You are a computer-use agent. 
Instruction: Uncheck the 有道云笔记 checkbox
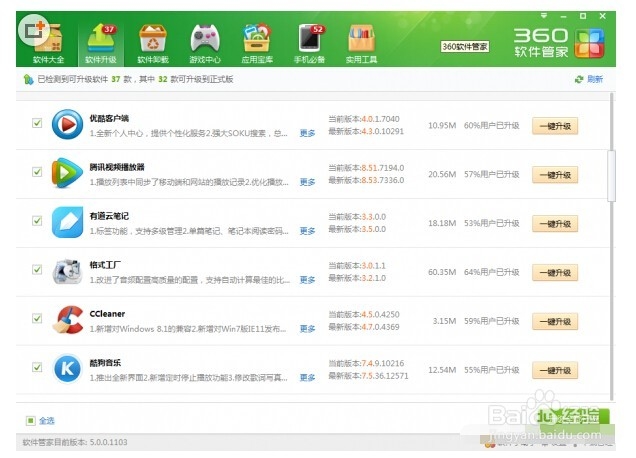click(x=37, y=221)
